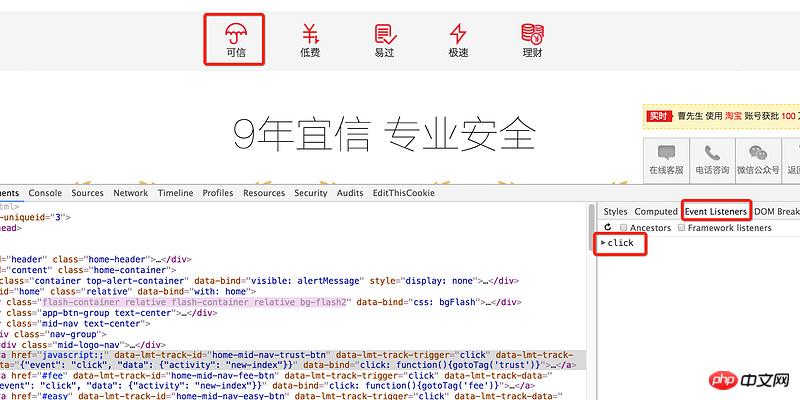Open 电话咨询 phone icon
The height and width of the screenshot is (400, 800).
[x=712, y=153]
